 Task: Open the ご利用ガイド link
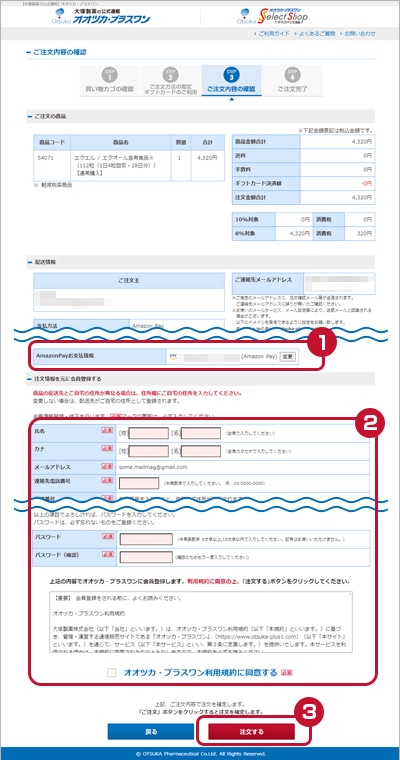click(x=273, y=34)
